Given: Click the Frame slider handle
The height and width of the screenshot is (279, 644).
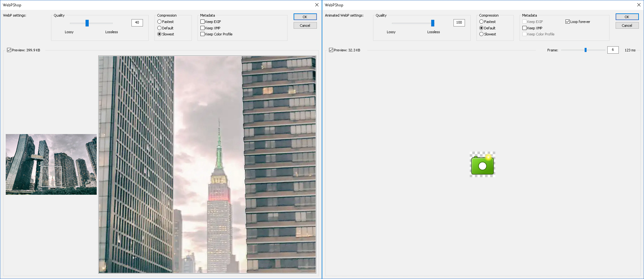Looking at the screenshot, I should [586, 50].
